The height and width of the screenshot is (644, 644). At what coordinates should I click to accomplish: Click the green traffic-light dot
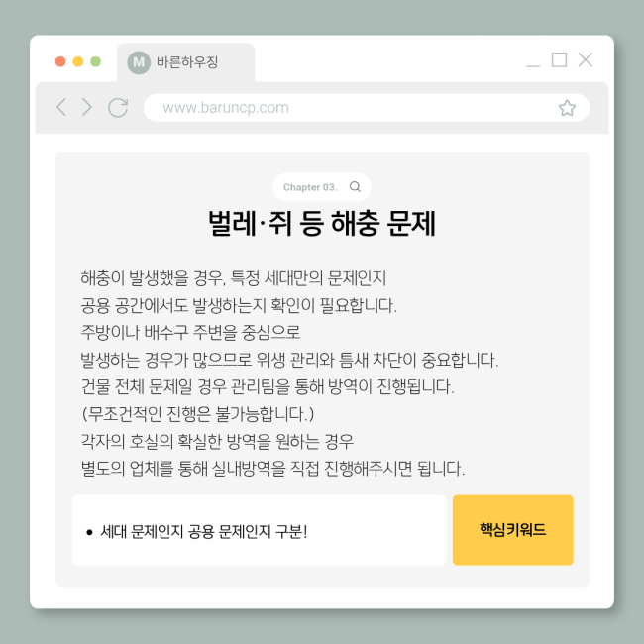[x=96, y=61]
